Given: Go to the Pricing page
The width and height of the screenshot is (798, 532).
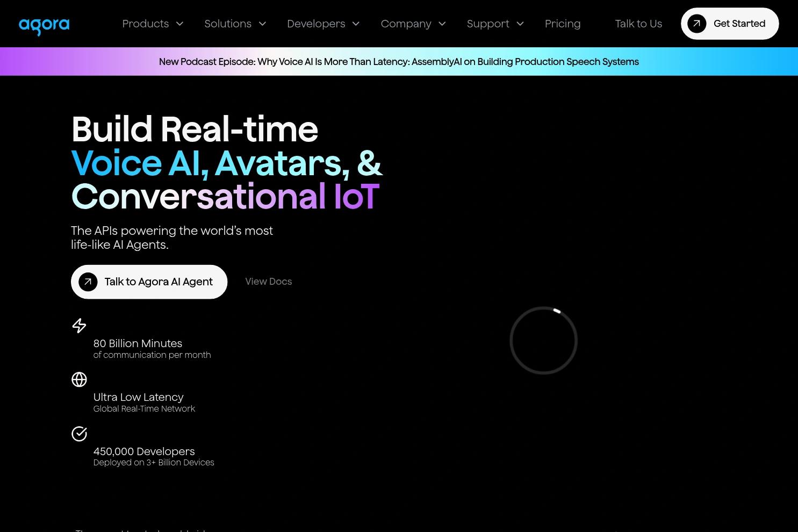Looking at the screenshot, I should (563, 24).
